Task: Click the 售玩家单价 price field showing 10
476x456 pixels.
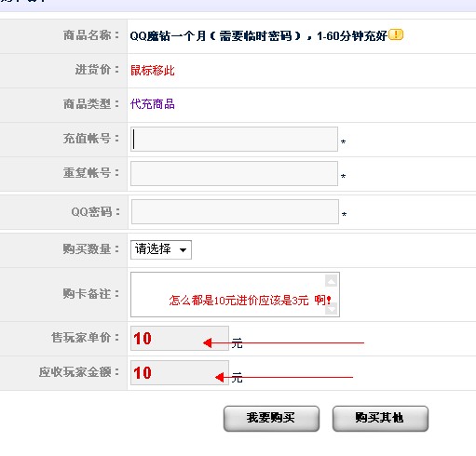Action: tap(180, 338)
